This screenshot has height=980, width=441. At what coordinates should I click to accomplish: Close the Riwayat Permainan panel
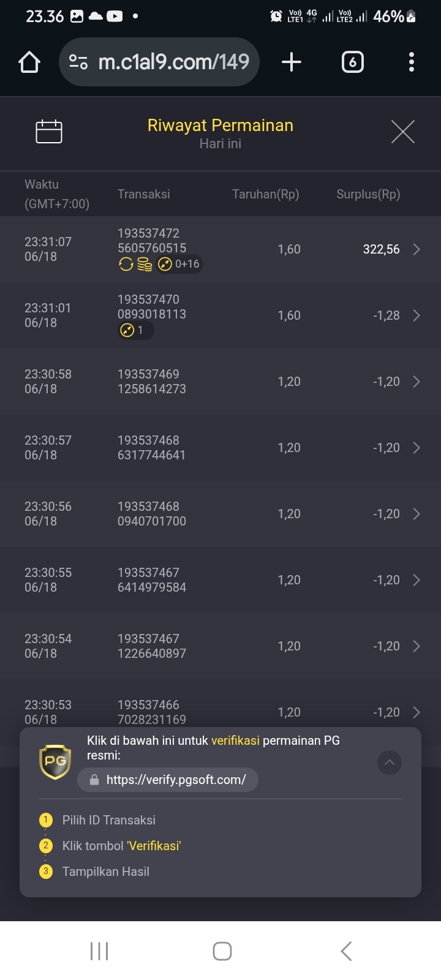click(x=403, y=131)
